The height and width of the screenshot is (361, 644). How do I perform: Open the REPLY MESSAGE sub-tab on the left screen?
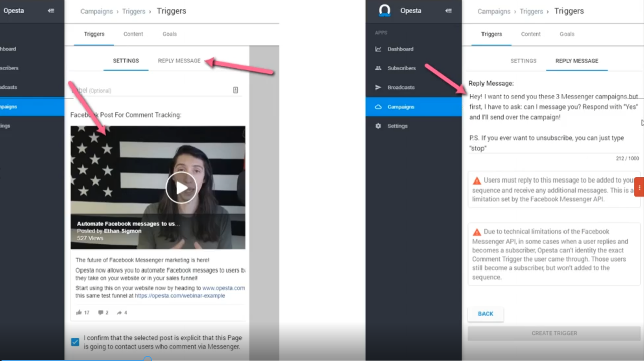click(179, 61)
